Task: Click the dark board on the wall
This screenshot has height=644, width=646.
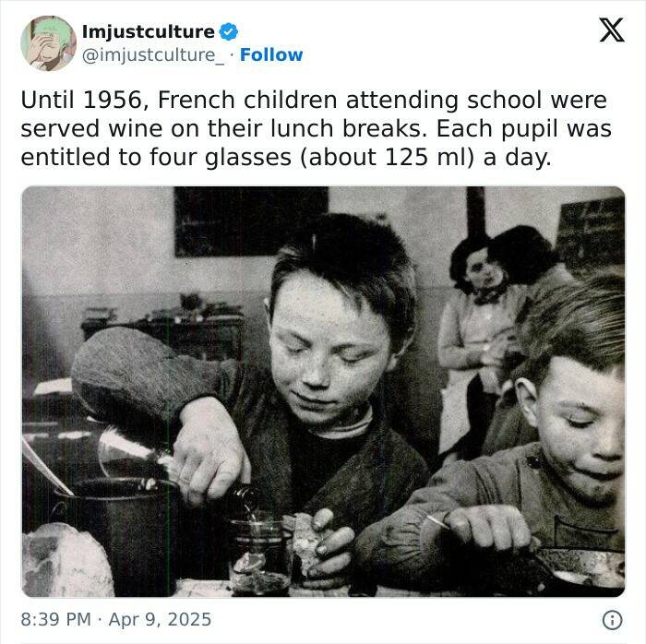Action: coord(251,221)
